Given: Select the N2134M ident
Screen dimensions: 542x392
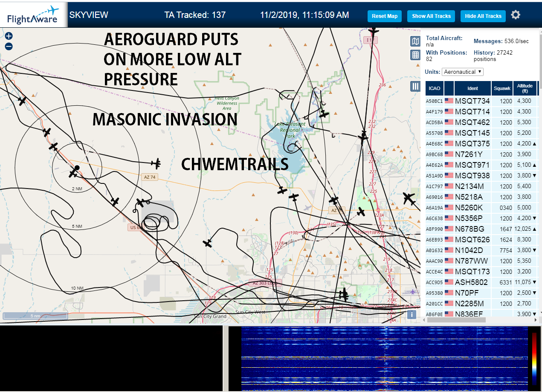Looking at the screenshot, I should 470,186.
